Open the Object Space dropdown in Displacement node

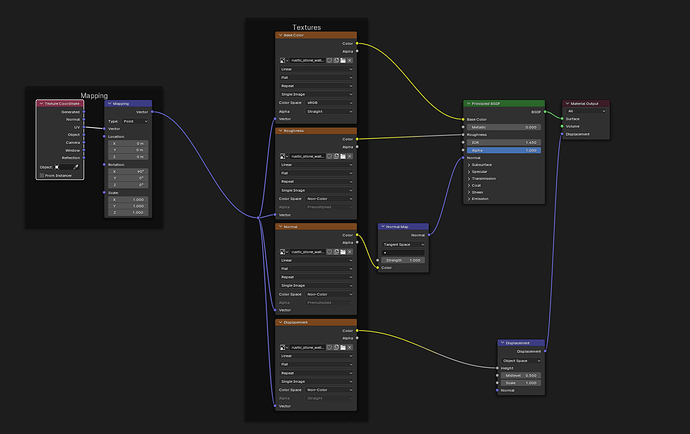tap(521, 360)
